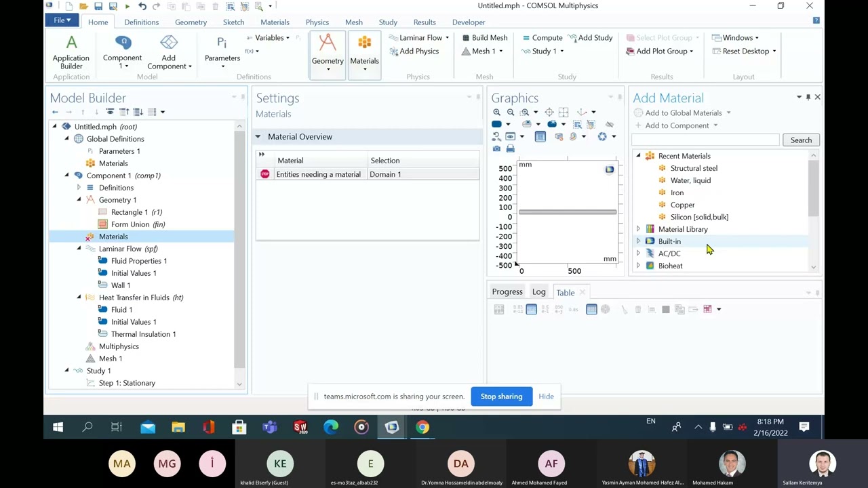Click the Search button in Add Material
Viewport: 868px width, 488px height.
coord(801,140)
